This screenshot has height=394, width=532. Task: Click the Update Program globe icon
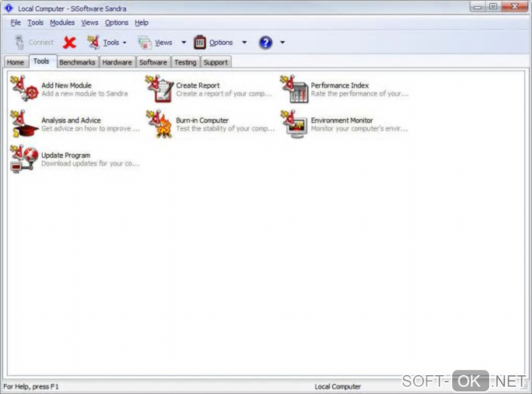[x=24, y=158]
